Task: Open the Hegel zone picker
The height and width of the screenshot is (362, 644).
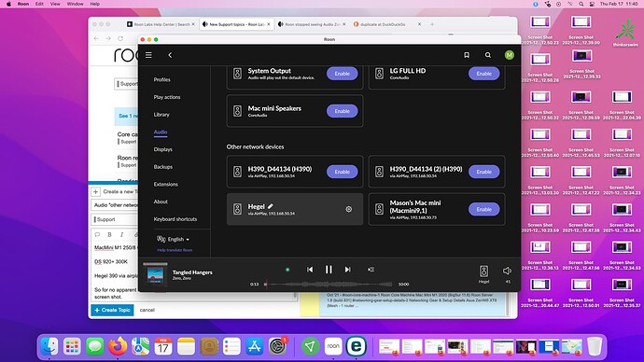Action: pos(483,273)
